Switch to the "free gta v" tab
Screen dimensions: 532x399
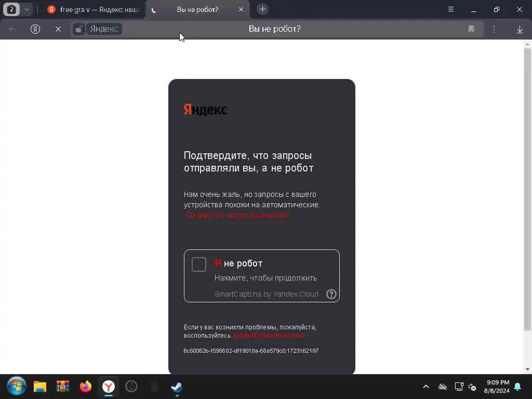point(94,9)
